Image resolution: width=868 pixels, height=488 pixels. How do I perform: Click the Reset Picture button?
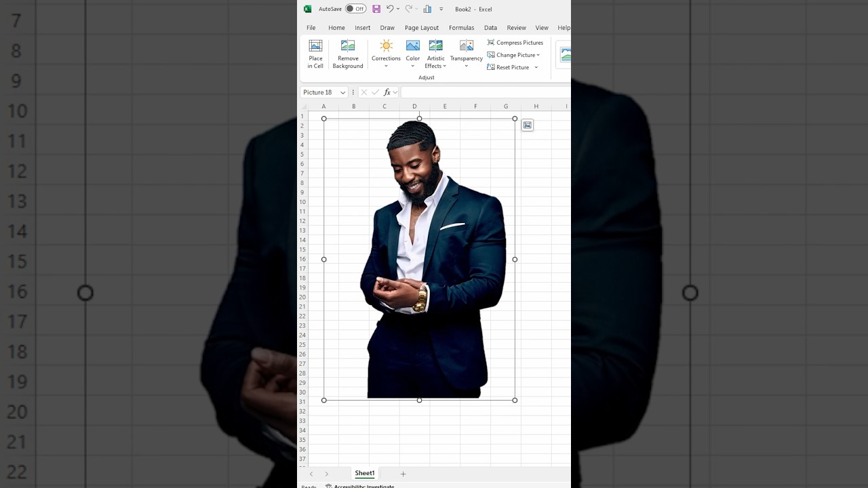509,67
